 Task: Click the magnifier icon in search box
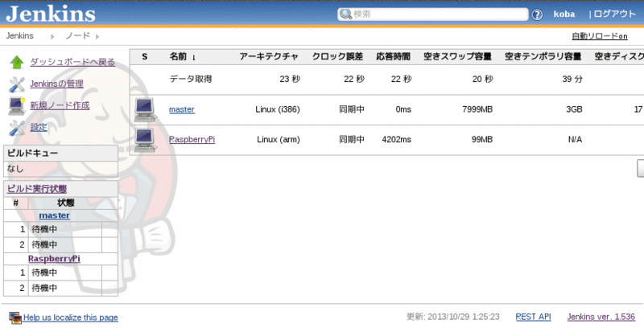[x=346, y=14]
